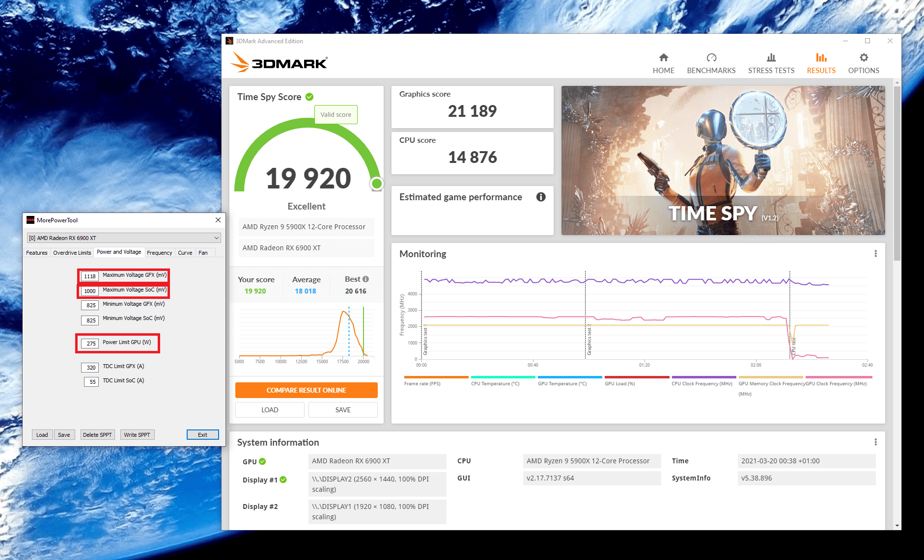Click the Maximum Voltage SoC input field
The image size is (924, 560).
tap(90, 291)
